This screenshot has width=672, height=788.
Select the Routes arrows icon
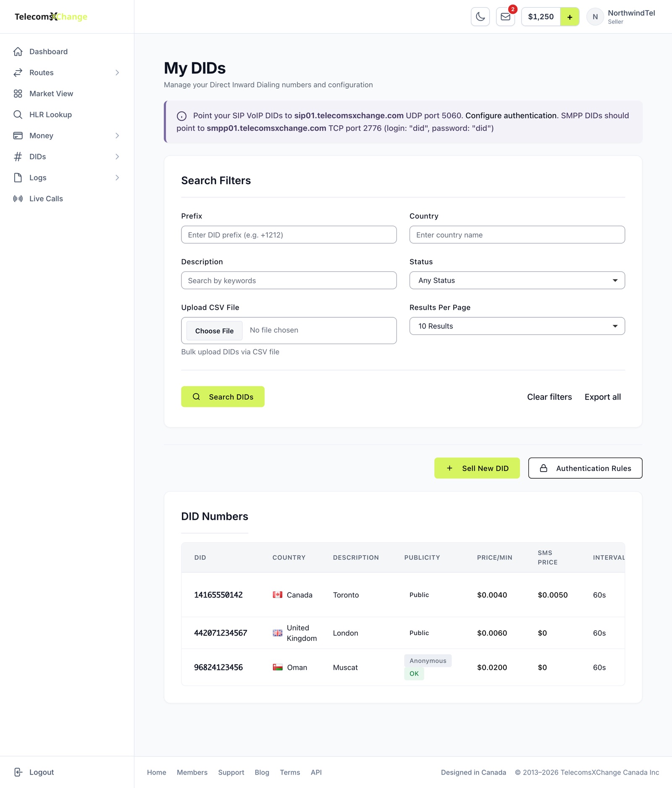click(18, 73)
